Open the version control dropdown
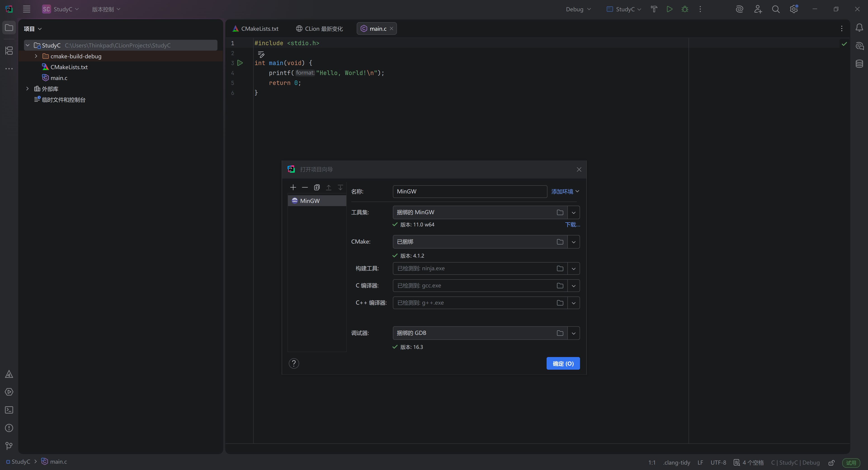This screenshot has height=470, width=868. point(106,9)
